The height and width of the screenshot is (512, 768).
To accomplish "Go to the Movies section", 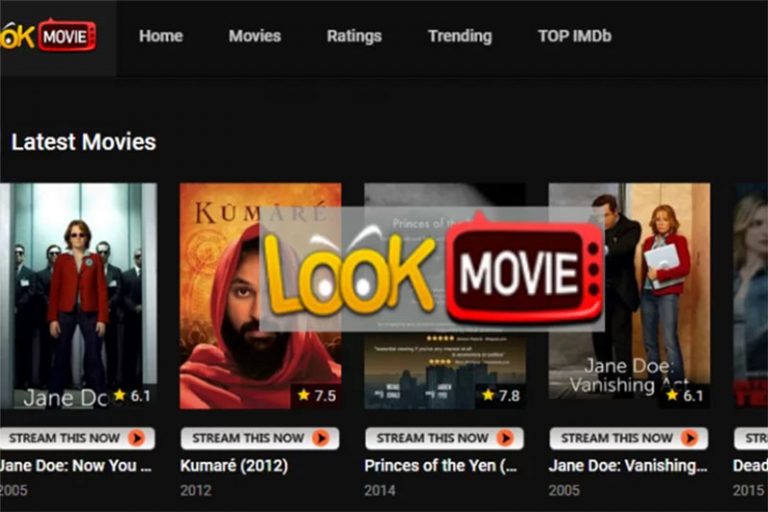I will coord(255,36).
